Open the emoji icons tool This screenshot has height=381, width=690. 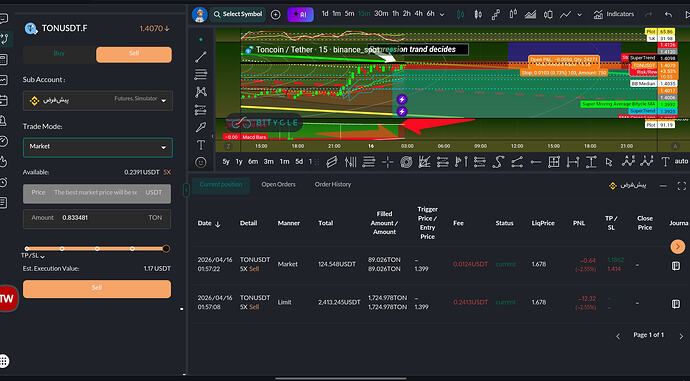[x=201, y=162]
